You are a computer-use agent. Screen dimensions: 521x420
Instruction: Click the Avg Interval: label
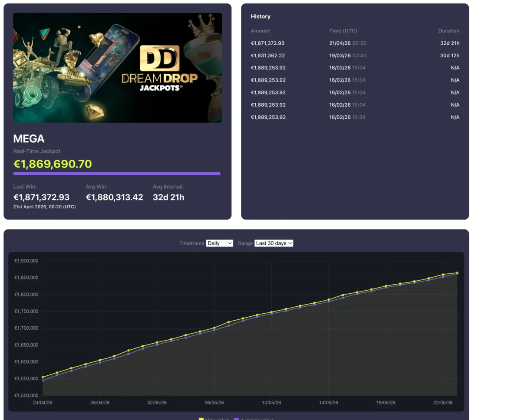pos(168,187)
